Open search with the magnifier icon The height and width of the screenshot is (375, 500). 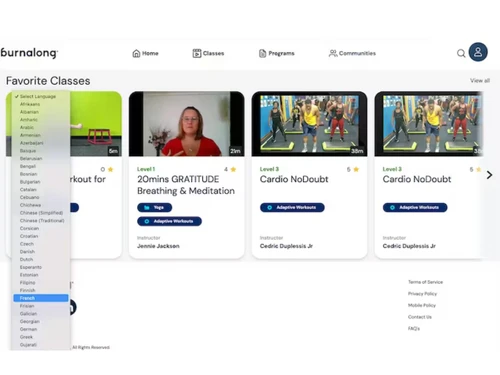click(x=461, y=53)
